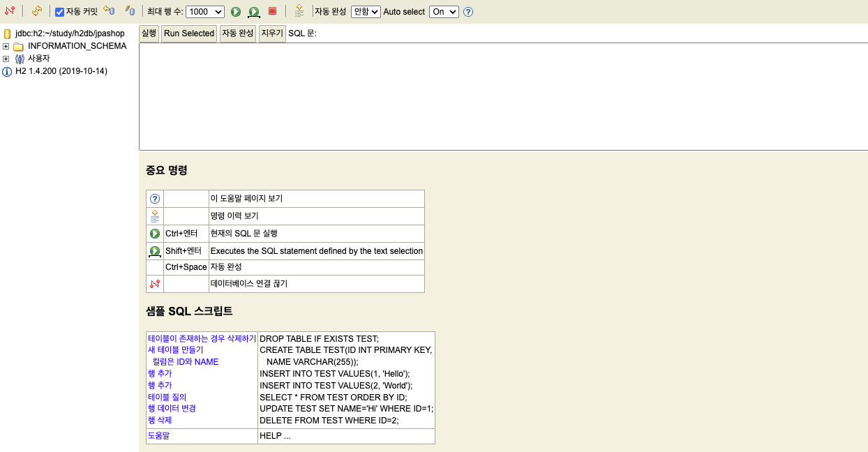Click the disconnect icon in 데이터베이스 연결 끊기 row

(155, 284)
